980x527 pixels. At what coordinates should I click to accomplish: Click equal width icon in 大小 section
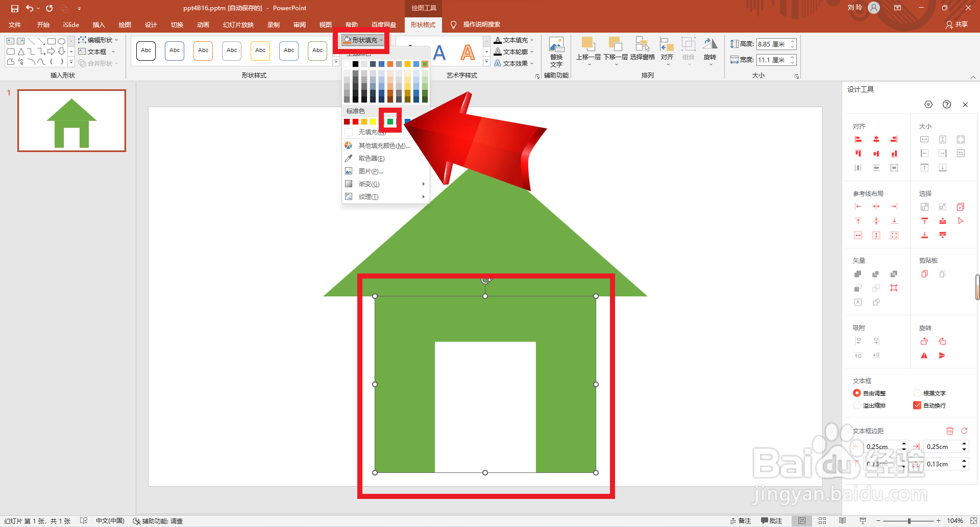(x=924, y=139)
